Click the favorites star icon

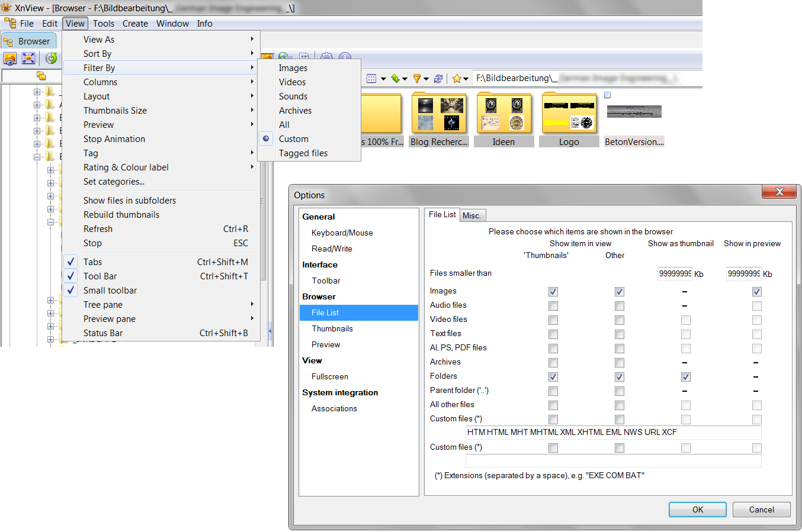coord(457,78)
